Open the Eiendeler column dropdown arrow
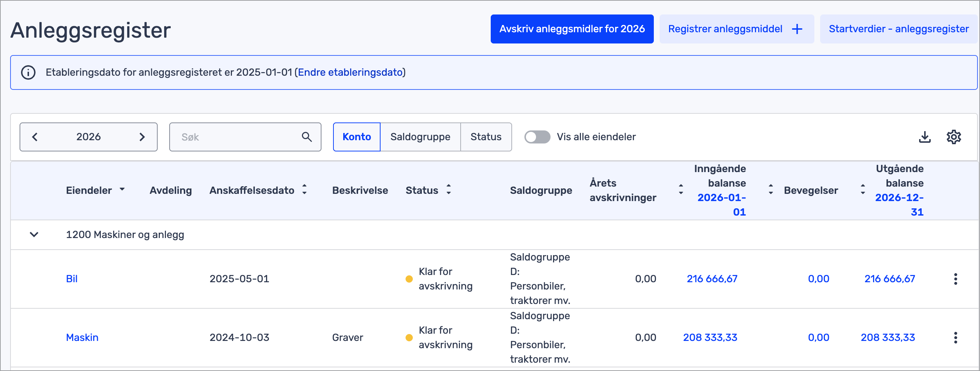Image resolution: width=980 pixels, height=371 pixels. point(122,189)
